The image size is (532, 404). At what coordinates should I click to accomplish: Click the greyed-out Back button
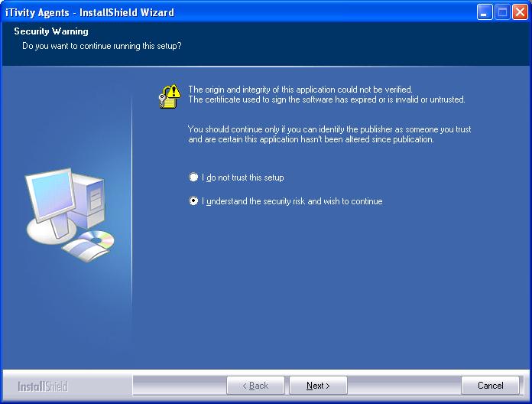click(255, 386)
